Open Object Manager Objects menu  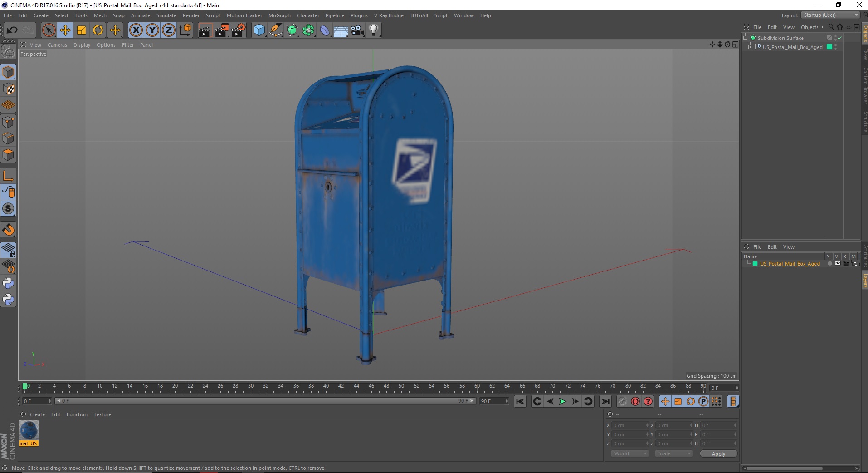click(x=809, y=27)
